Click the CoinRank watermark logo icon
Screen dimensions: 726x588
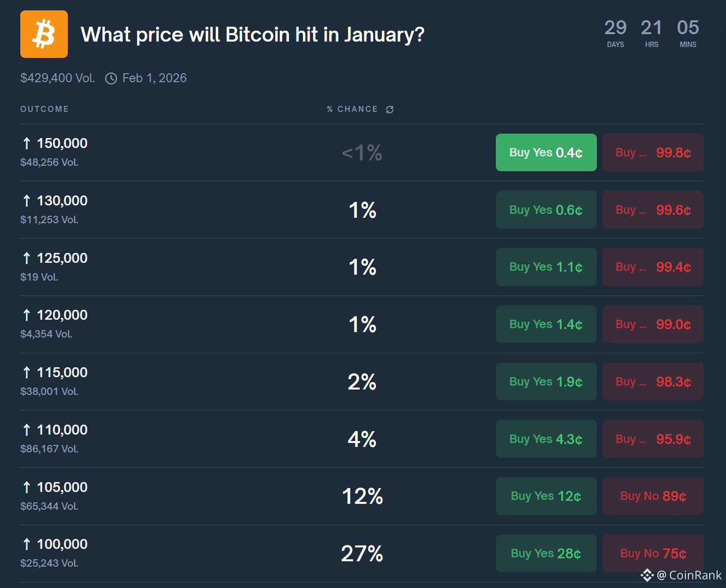[x=647, y=575]
